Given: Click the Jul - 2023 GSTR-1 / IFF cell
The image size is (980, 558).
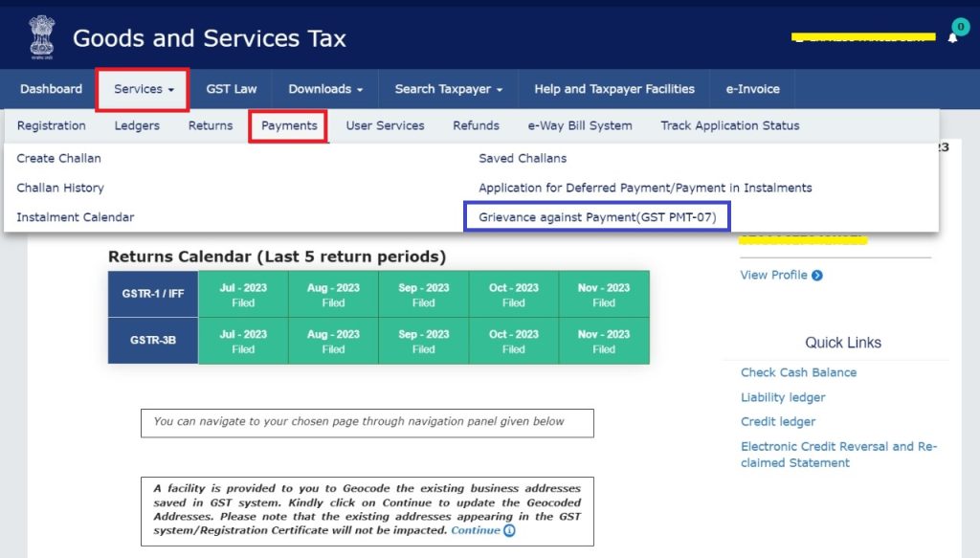Looking at the screenshot, I should (x=243, y=295).
